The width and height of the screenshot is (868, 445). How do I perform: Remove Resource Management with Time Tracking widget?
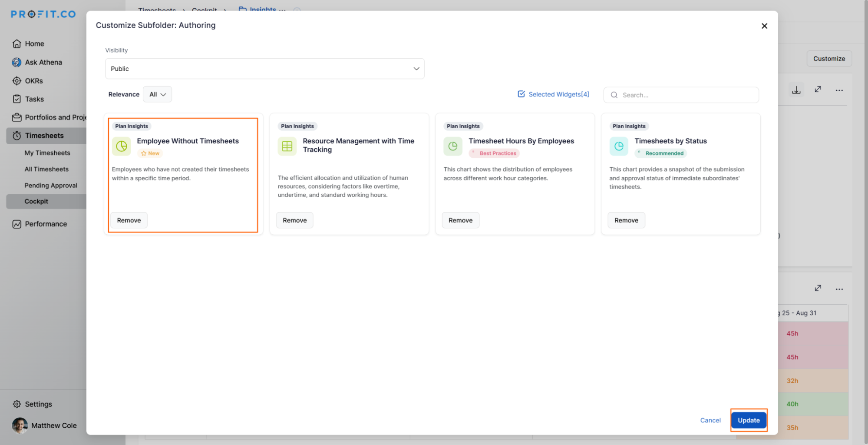[x=295, y=220]
